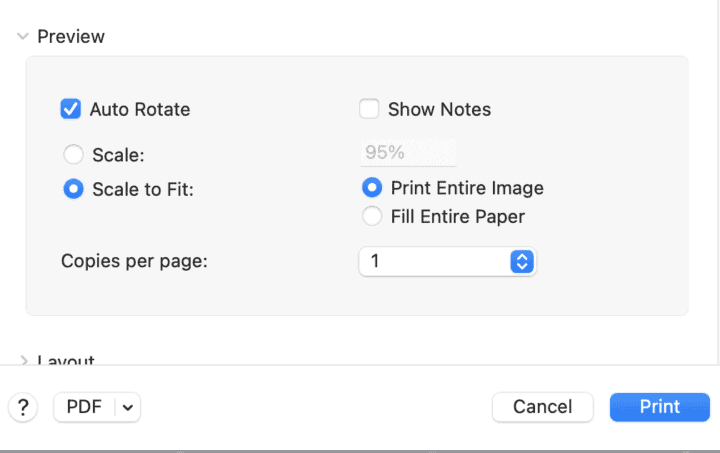Screen dimensions: 720x453
Task: Click the 95% scale percentage field
Action: coord(407,153)
